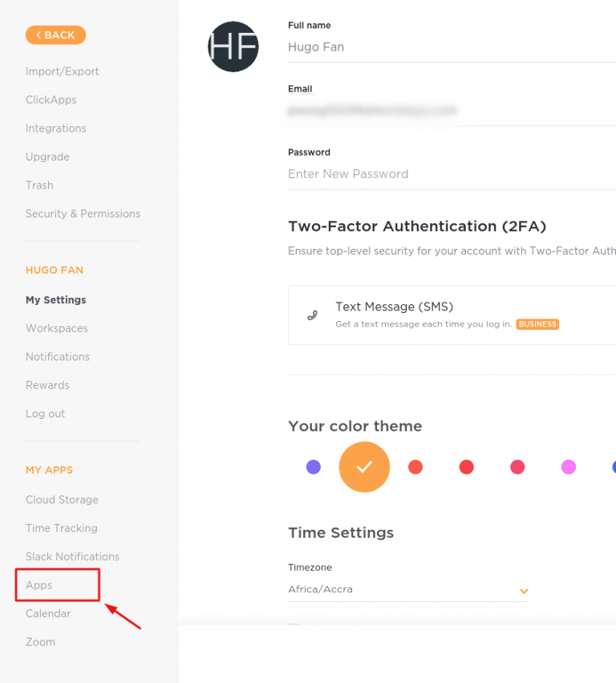Viewport: 616px width, 683px height.
Task: Open the highlighted Apps section
Action: tap(38, 585)
